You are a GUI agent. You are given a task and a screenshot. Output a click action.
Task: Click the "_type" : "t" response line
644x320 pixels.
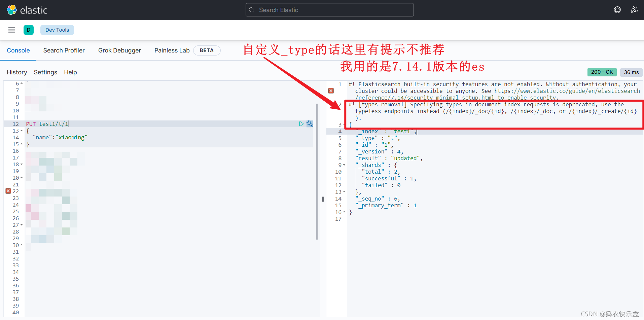point(378,138)
